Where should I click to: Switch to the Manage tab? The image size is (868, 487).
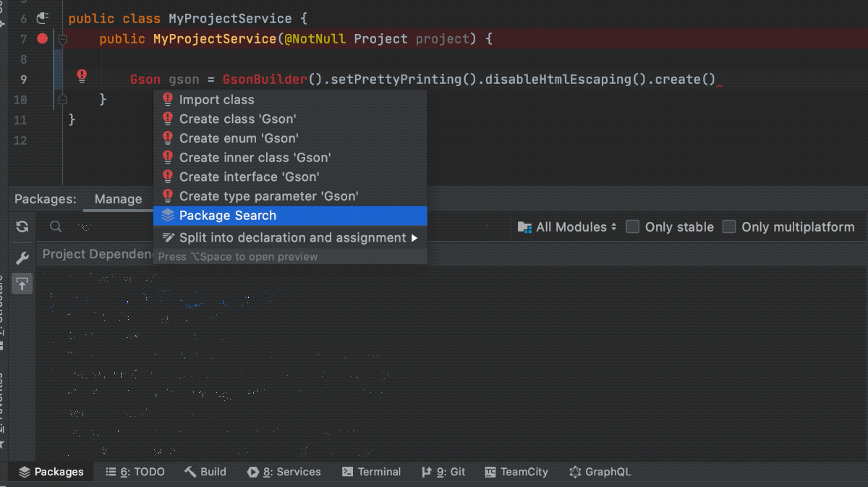click(x=118, y=199)
